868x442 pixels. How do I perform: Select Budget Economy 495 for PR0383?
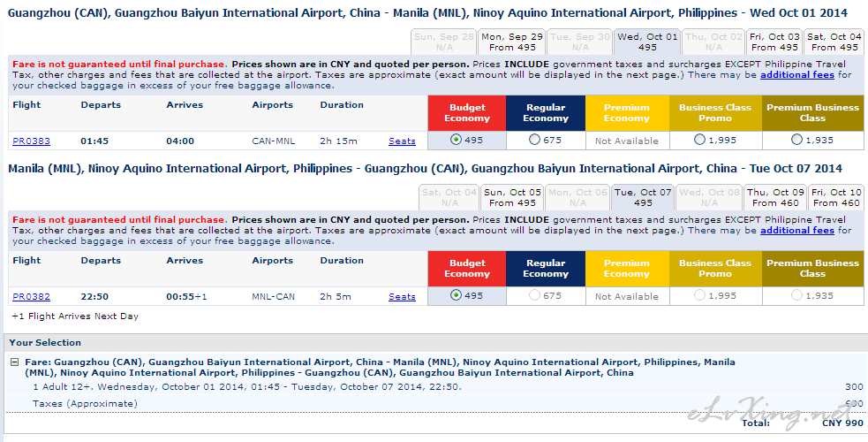pos(456,141)
